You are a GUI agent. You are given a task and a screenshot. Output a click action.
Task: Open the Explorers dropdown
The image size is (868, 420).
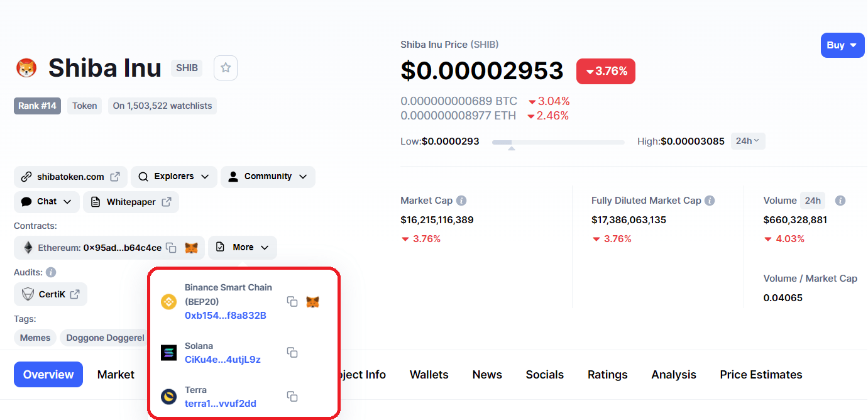174,177
